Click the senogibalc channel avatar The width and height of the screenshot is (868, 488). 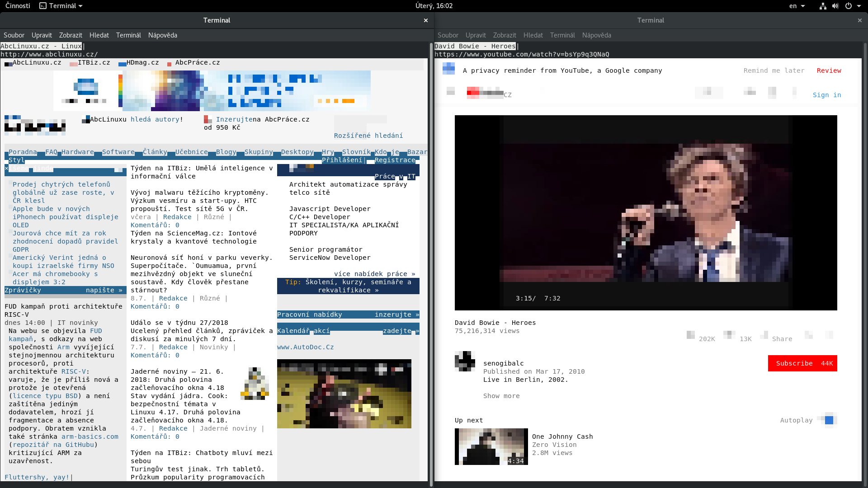[465, 361]
